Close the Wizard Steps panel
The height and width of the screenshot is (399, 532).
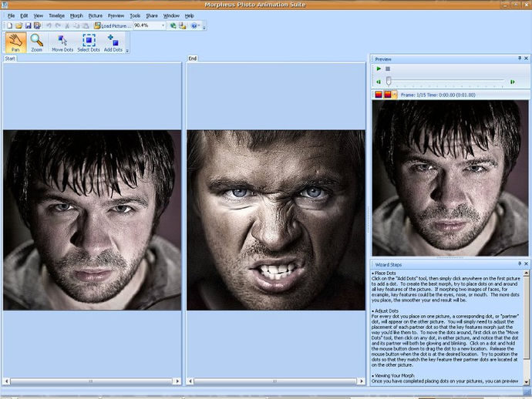tap(527, 263)
